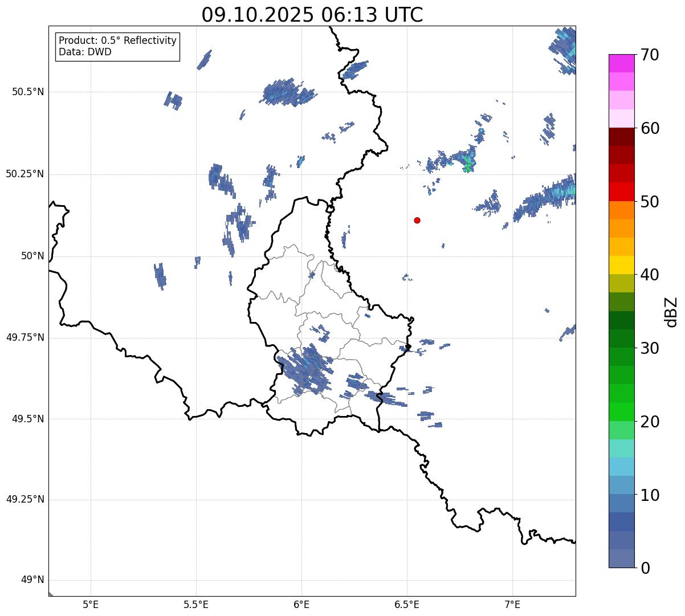Click the colorbar value 0
The width and height of the screenshot is (685, 616).
pos(645,568)
